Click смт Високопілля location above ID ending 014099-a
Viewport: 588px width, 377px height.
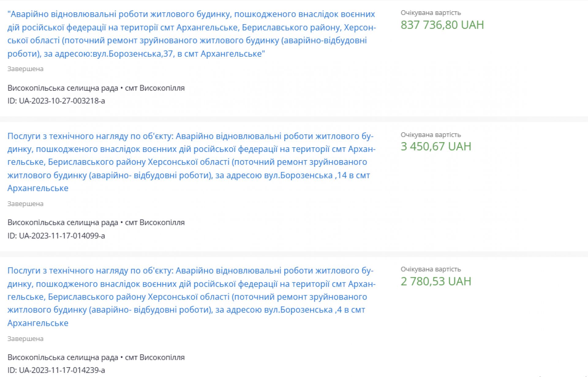[x=155, y=222]
